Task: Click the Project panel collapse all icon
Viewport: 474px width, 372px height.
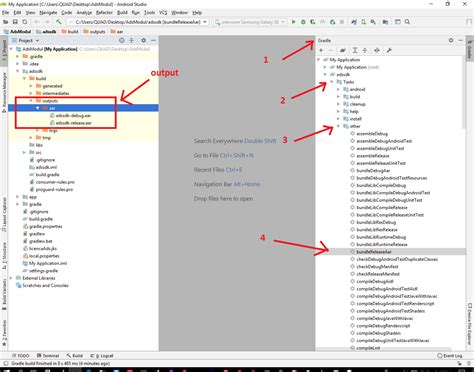Action: coord(131,40)
